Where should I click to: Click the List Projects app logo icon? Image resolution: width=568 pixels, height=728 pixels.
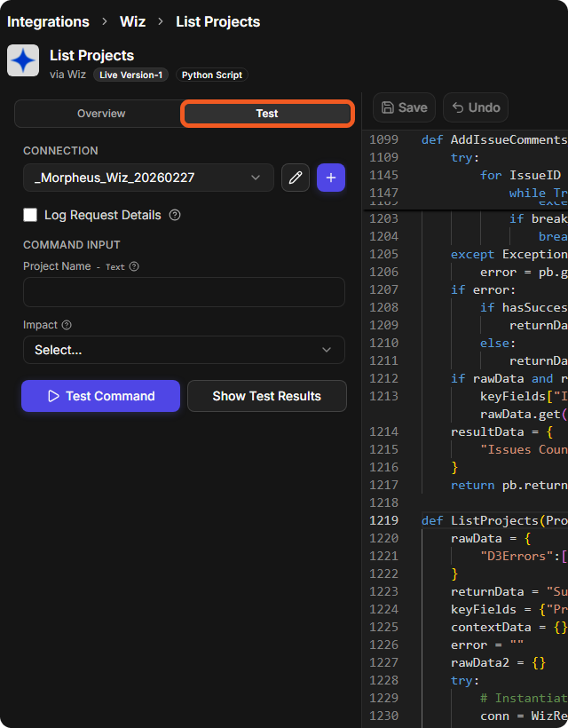23,60
